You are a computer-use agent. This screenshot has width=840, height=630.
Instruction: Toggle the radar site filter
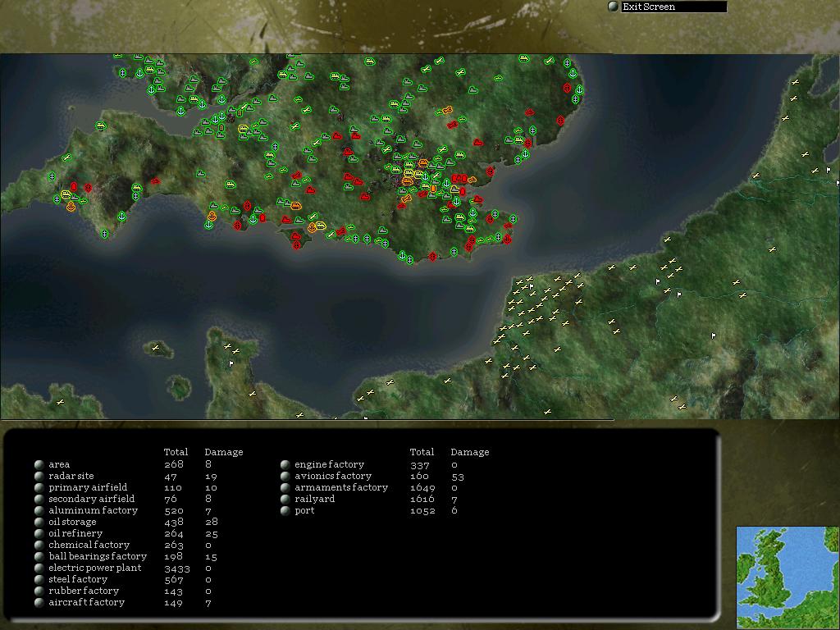[39, 476]
